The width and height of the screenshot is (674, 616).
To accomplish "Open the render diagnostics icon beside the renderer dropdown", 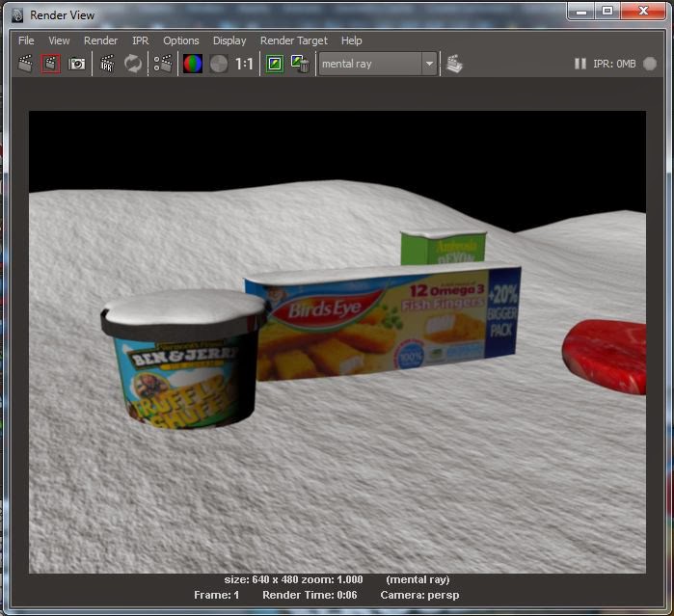I will pos(454,64).
